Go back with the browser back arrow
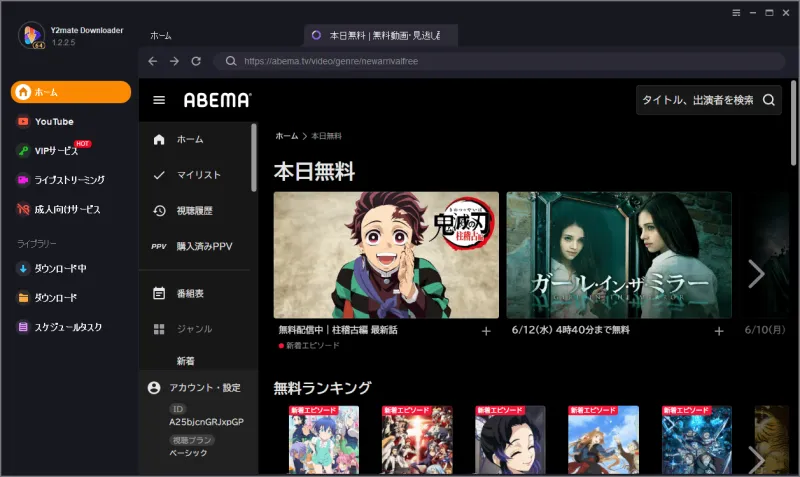800x477 pixels. coord(153,61)
